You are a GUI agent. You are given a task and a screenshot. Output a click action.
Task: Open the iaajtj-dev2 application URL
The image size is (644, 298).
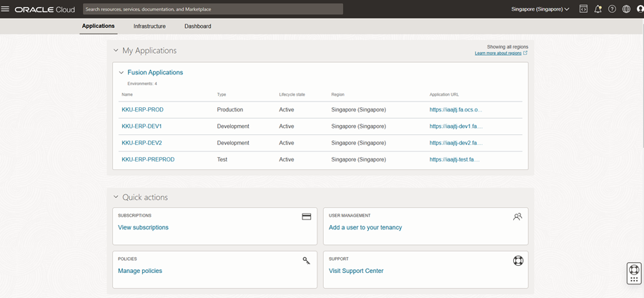click(x=456, y=143)
